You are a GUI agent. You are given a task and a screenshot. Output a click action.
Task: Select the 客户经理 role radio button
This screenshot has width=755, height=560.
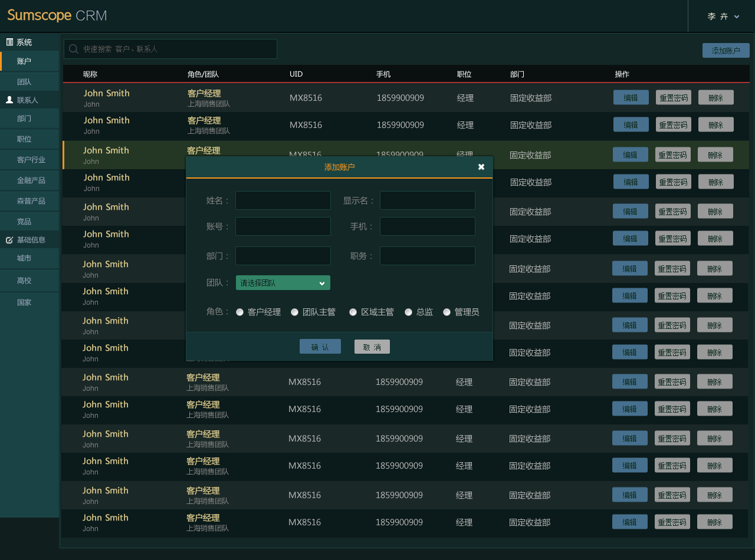[239, 312]
